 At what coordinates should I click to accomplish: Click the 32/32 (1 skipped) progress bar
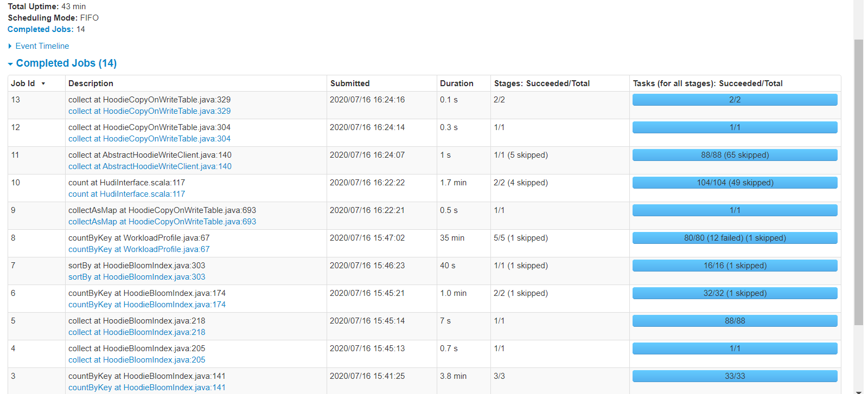click(x=735, y=293)
